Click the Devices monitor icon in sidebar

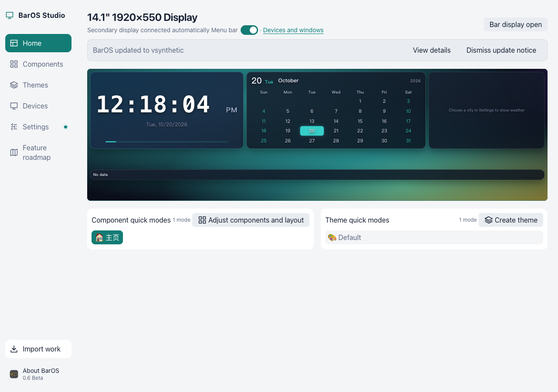[x=14, y=106]
